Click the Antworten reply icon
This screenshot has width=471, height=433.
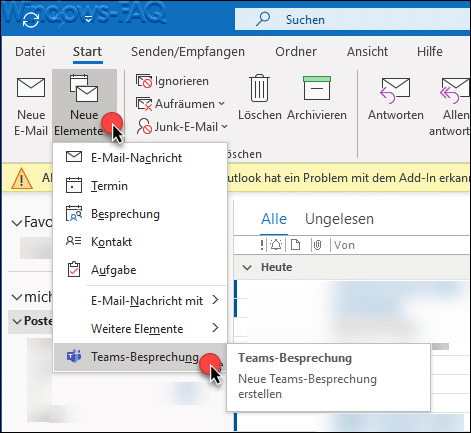[x=395, y=90]
